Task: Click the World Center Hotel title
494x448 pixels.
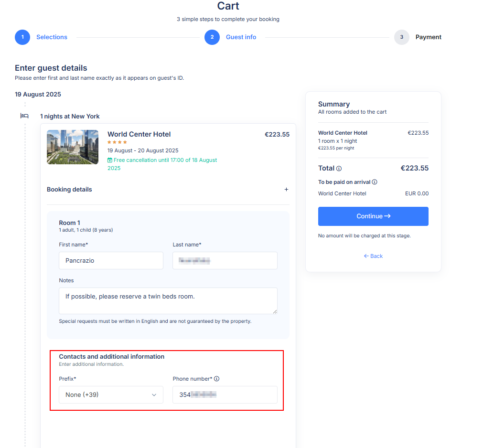Action: pyautogui.click(x=139, y=134)
